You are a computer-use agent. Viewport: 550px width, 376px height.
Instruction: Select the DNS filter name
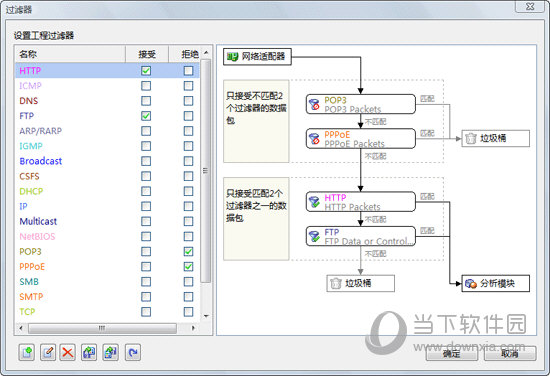pyautogui.click(x=29, y=101)
